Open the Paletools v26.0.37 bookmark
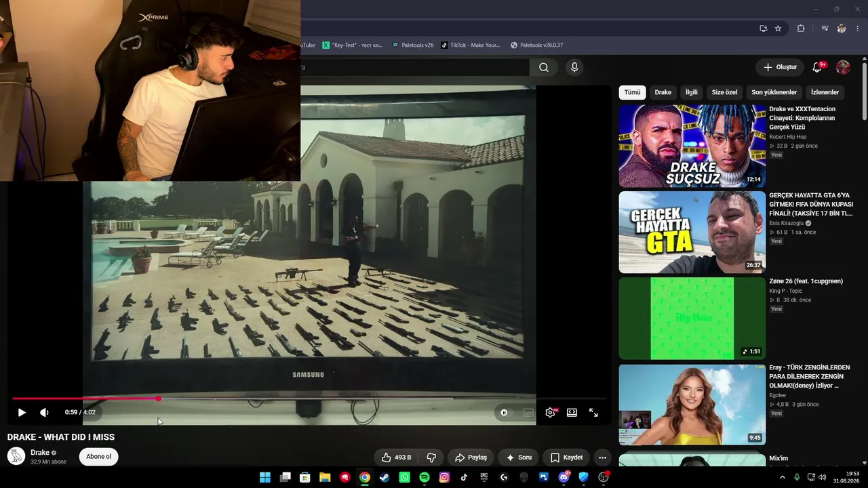868x488 pixels. coord(537,45)
